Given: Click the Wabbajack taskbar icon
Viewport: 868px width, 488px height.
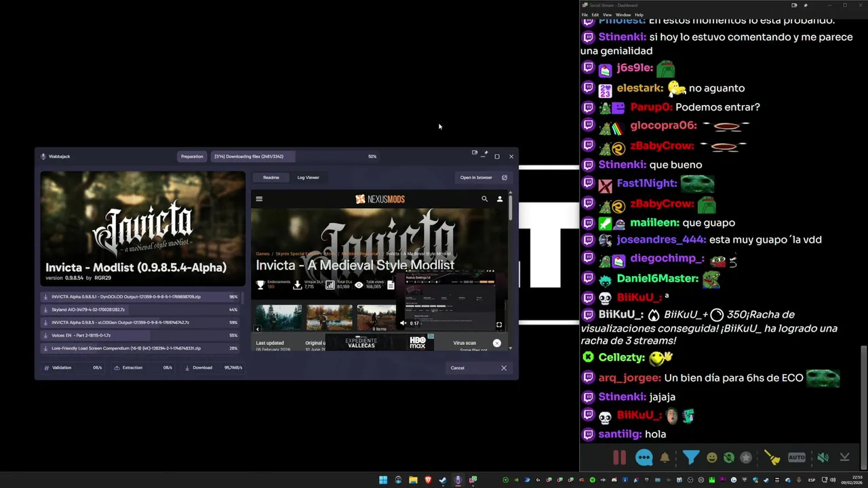Looking at the screenshot, I should click(458, 480).
